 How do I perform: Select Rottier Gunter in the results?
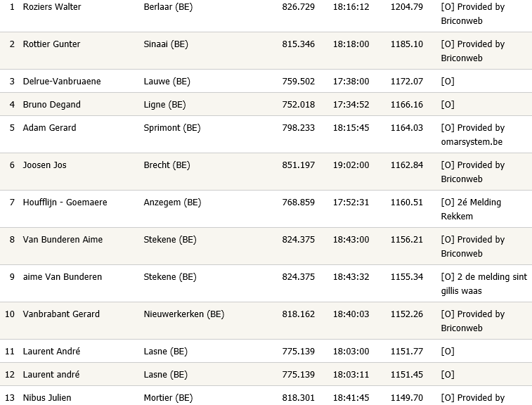point(52,44)
